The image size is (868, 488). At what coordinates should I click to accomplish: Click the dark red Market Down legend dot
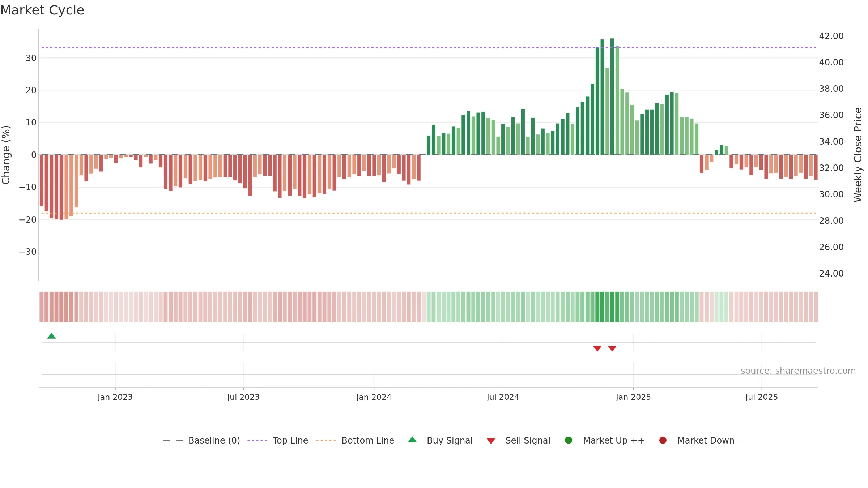[663, 440]
